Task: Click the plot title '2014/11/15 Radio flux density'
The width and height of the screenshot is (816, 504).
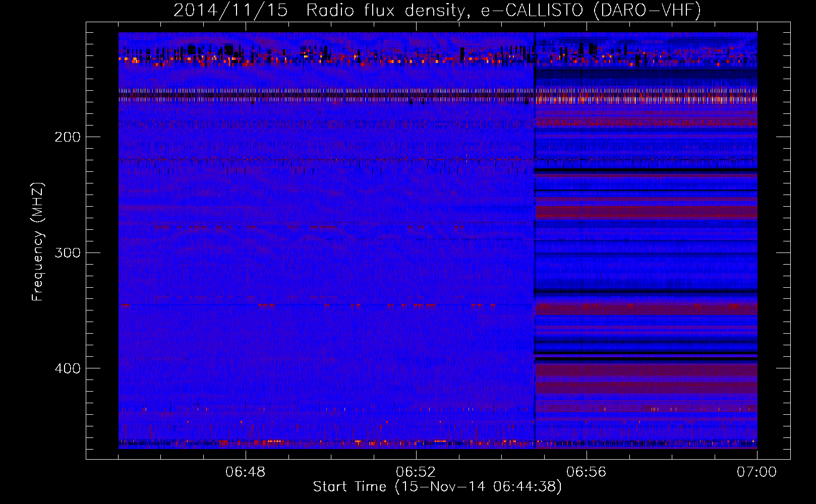Action: point(438,11)
